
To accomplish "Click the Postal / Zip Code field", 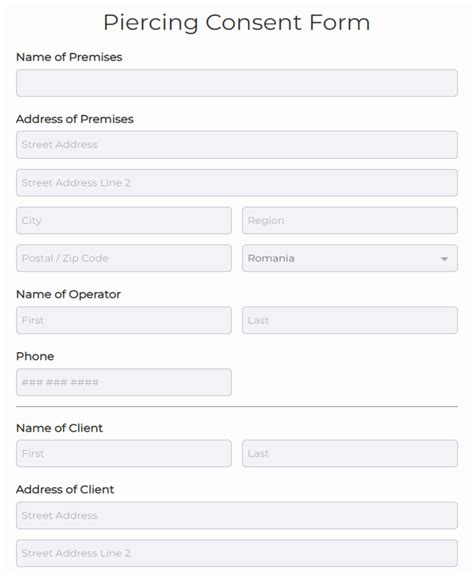I will (124, 258).
